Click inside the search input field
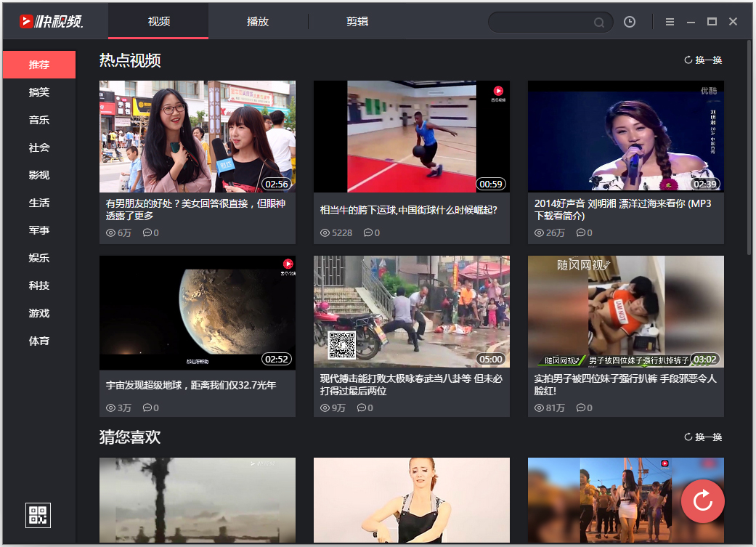Viewport: 756px width, 547px height. tap(541, 23)
